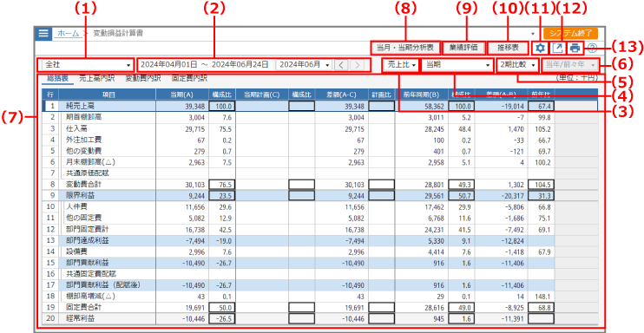The image size is (644, 333).
Task: Select the 他の固定費 row
Action: [x=319, y=218]
